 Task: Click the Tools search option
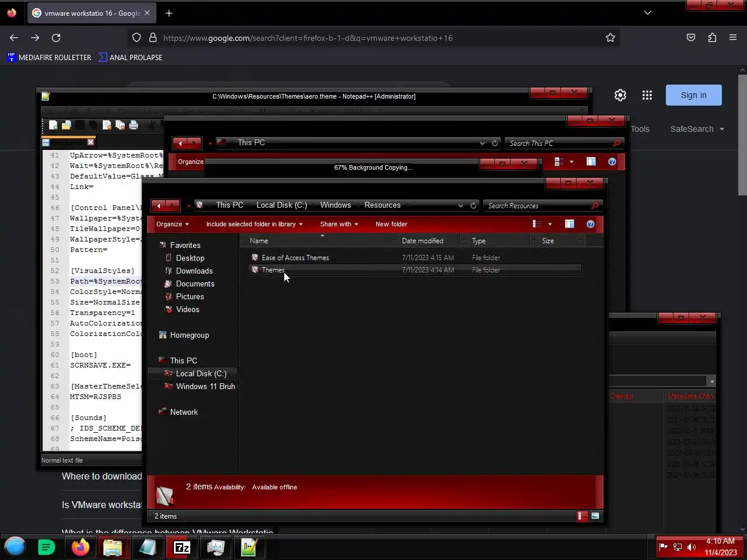pos(640,129)
